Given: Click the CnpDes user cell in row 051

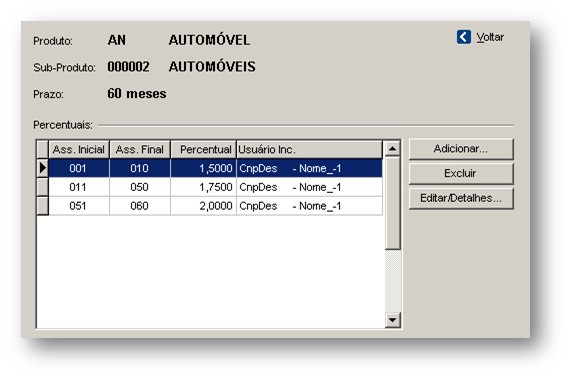Looking at the screenshot, I should tap(309, 206).
